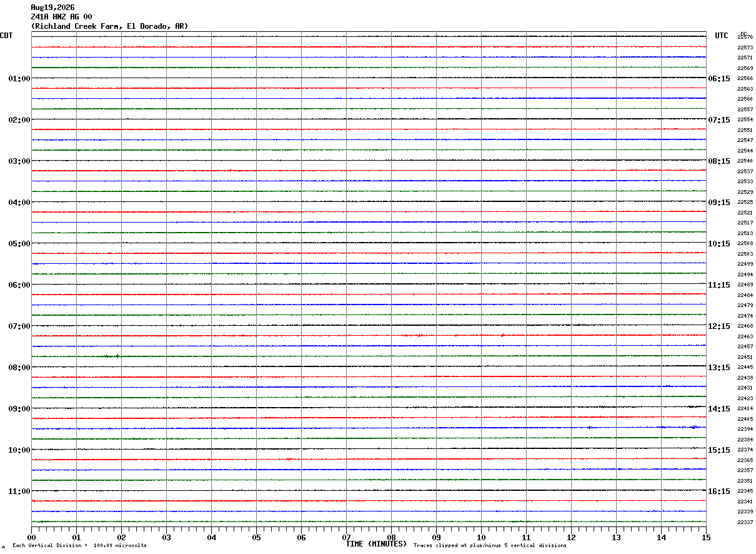Viewport: 756px width, 554px height.
Task: Select the 07:00 CDT row label
Action: tap(19, 326)
